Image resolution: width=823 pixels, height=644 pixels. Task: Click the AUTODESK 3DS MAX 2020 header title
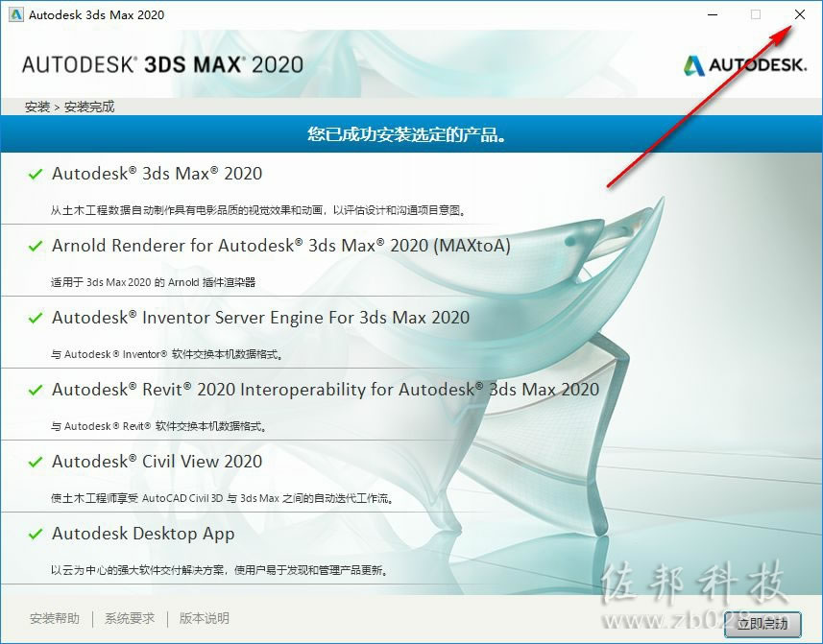(x=162, y=64)
